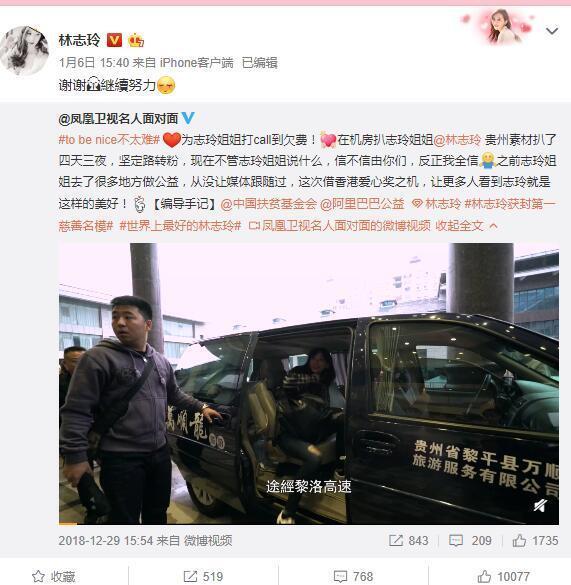This screenshot has width=571, height=585.
Task: Click the blue V verification badge
Action: pos(188,118)
